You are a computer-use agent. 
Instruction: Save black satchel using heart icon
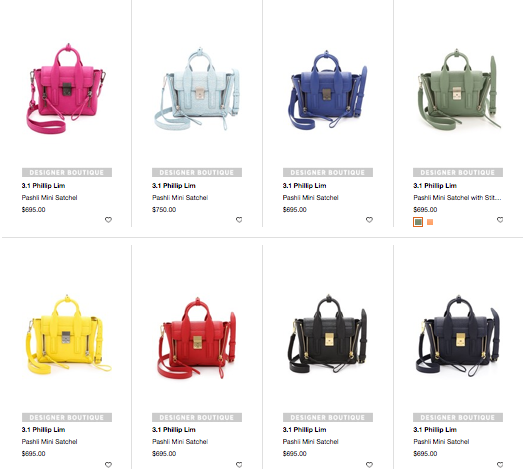[369, 465]
